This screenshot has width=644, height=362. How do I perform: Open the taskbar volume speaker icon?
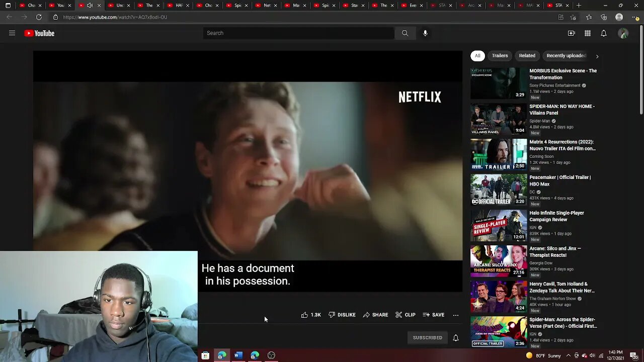pyautogui.click(x=592, y=356)
